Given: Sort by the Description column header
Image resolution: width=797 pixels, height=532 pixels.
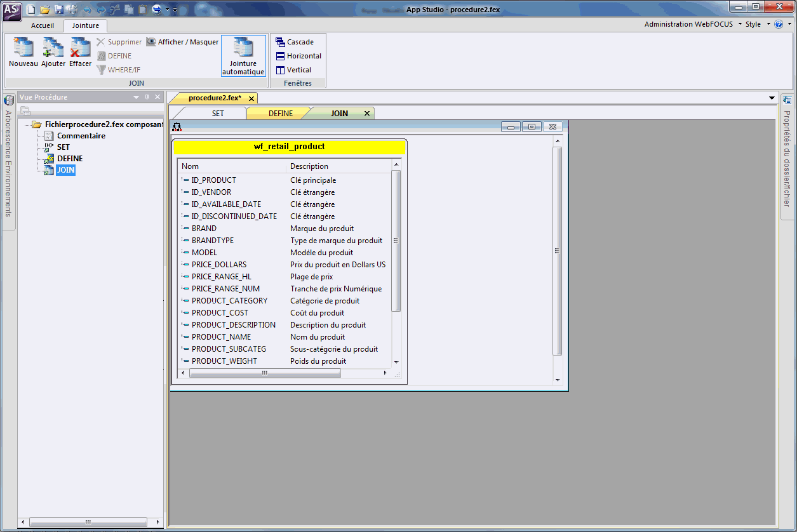Looking at the screenshot, I should 339,166.
